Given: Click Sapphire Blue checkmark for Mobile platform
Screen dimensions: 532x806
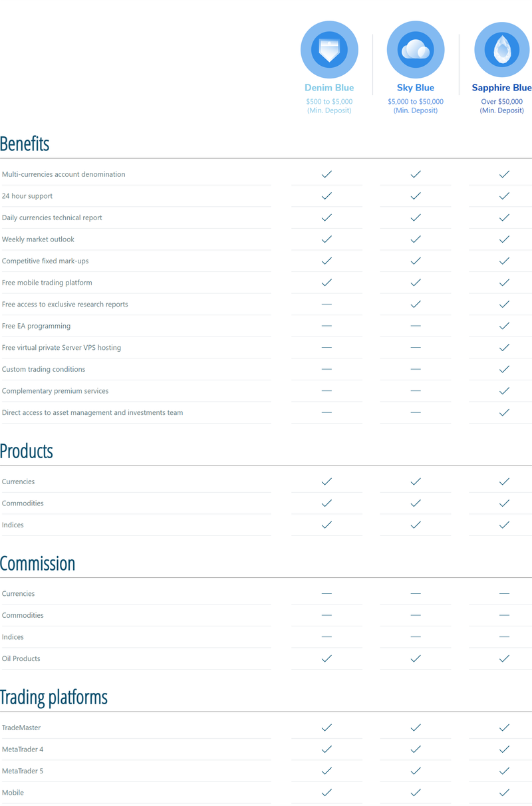Looking at the screenshot, I should pos(504,793).
